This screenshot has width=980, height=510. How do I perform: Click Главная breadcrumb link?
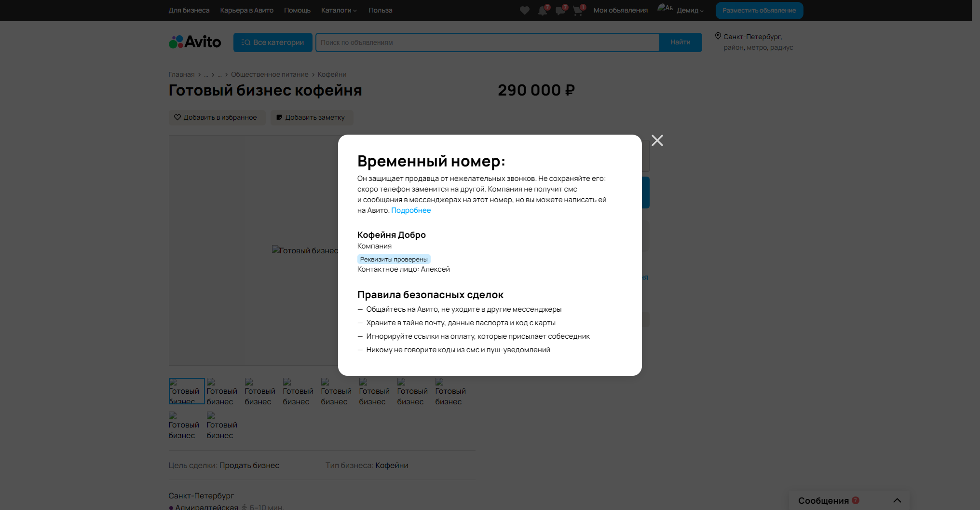coord(181,74)
